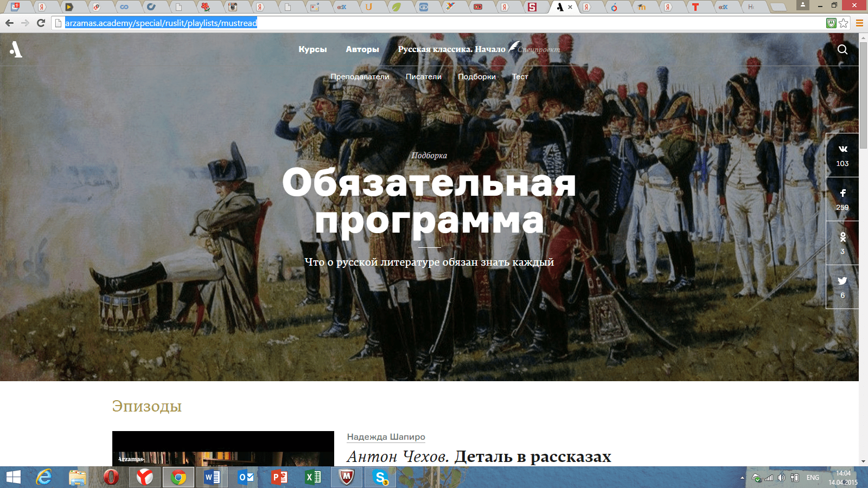Bookmark this page with the star
868x488 pixels.
point(844,23)
